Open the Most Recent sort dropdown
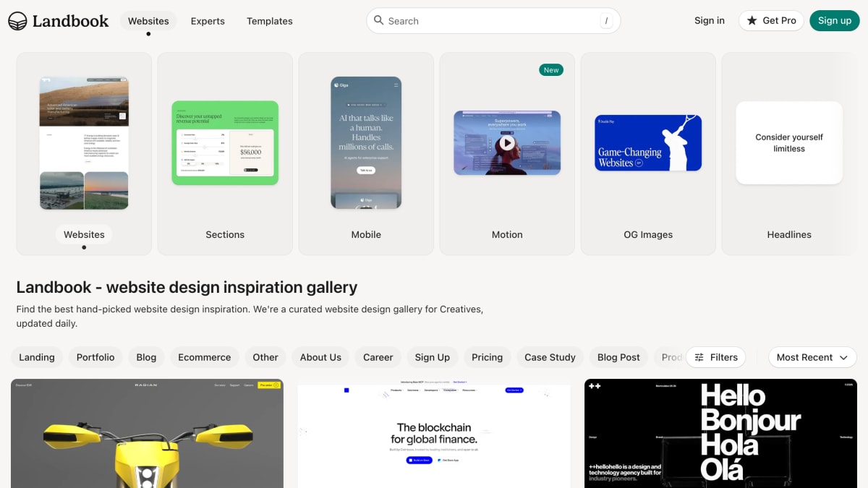Image resolution: width=868 pixels, height=488 pixels. point(812,357)
